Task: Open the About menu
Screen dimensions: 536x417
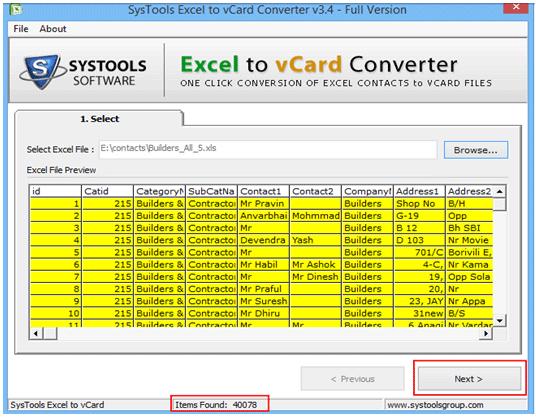Action: (53, 29)
